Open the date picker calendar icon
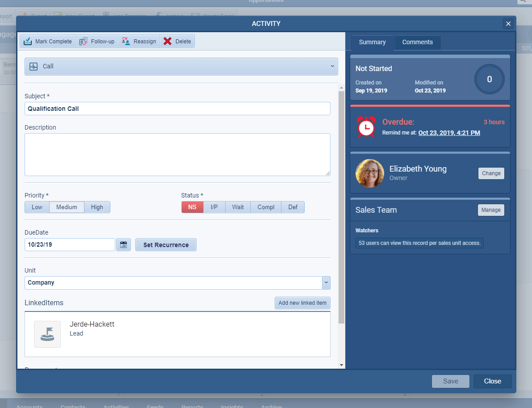532x408 pixels. 123,244
